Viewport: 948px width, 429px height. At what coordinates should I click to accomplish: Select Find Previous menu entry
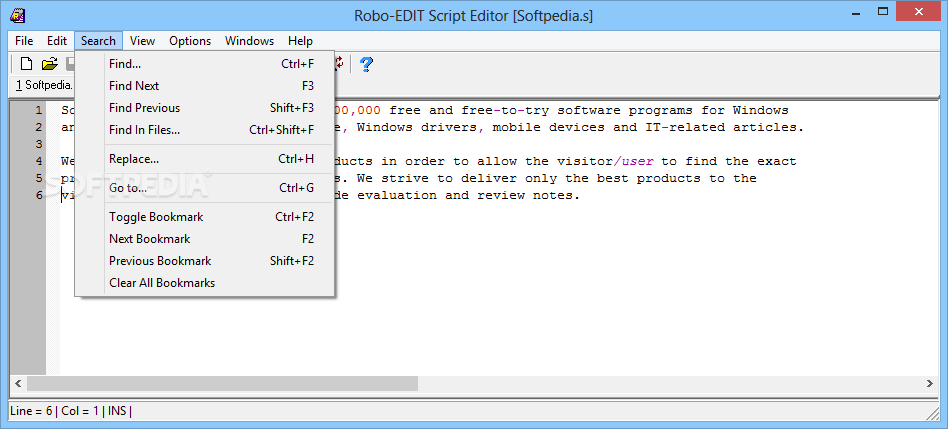click(x=205, y=108)
